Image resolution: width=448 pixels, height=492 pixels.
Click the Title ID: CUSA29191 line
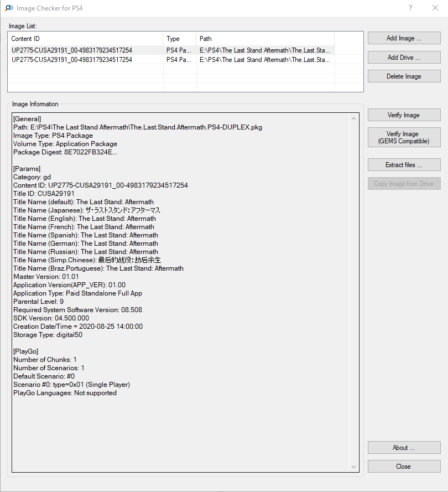click(44, 194)
